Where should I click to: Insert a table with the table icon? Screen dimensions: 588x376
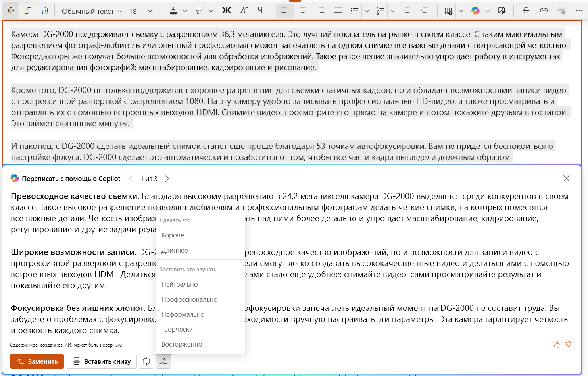tap(448, 11)
